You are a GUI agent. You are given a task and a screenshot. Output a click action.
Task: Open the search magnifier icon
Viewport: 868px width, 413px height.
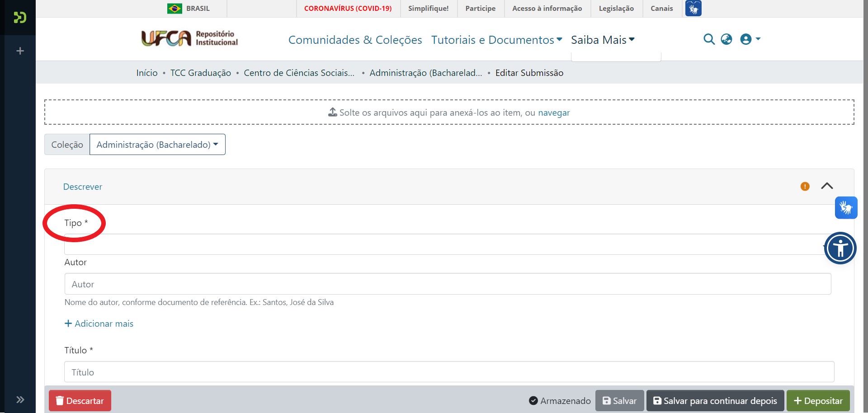coord(709,39)
